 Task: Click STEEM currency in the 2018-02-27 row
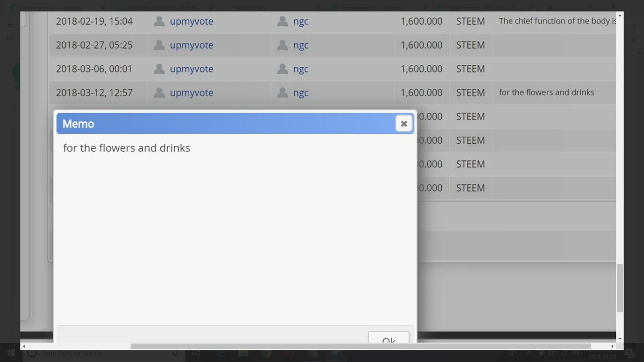pos(470,45)
